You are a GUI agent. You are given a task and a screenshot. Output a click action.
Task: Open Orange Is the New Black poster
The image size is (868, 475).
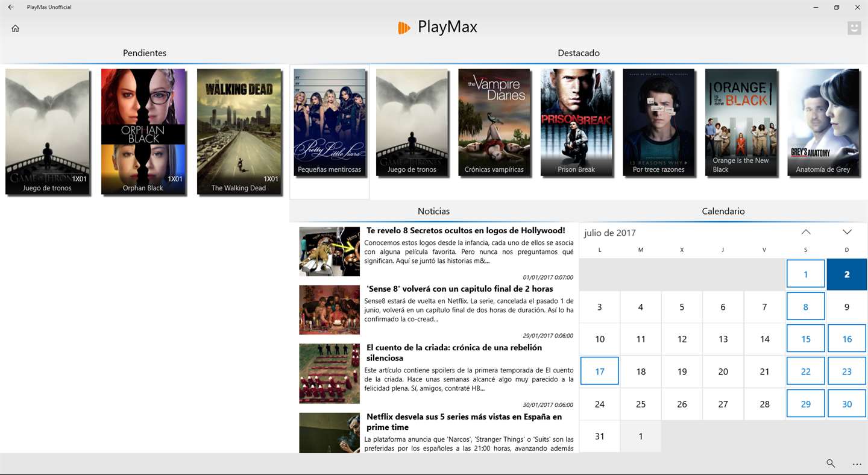pyautogui.click(x=741, y=122)
